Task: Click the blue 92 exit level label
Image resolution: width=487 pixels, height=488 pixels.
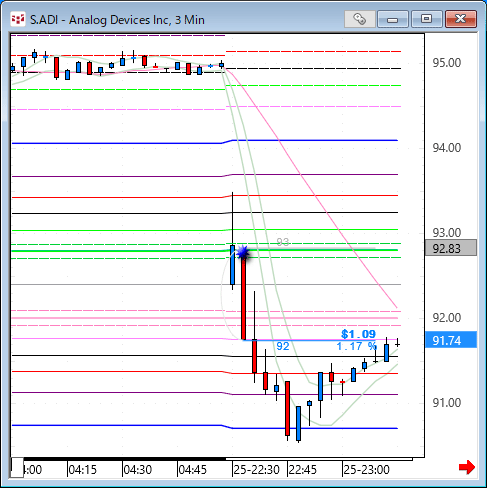Action: point(283,346)
